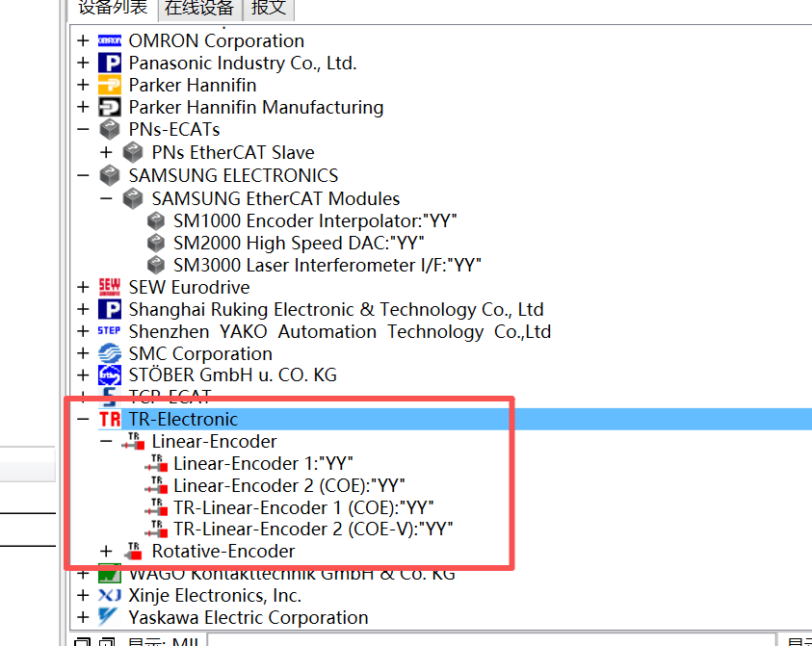The width and height of the screenshot is (812, 646).
Task: Click the TR-Linear-Encoder 2 (COE-V) device icon
Action: coord(156,529)
